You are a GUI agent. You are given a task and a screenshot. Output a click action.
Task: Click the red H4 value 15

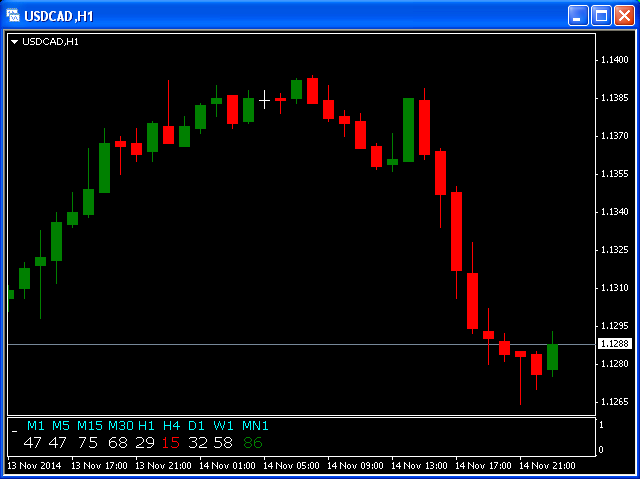point(171,442)
